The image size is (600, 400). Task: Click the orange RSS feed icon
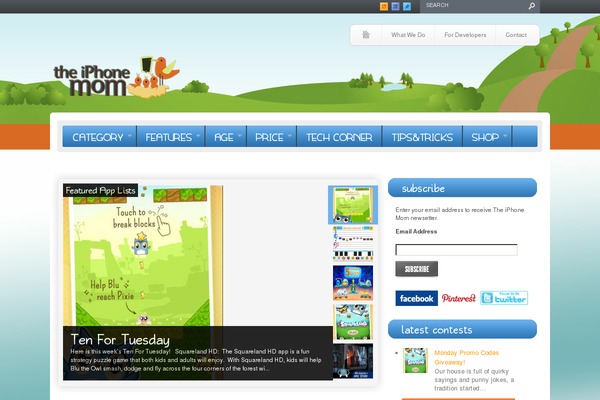[x=384, y=6]
